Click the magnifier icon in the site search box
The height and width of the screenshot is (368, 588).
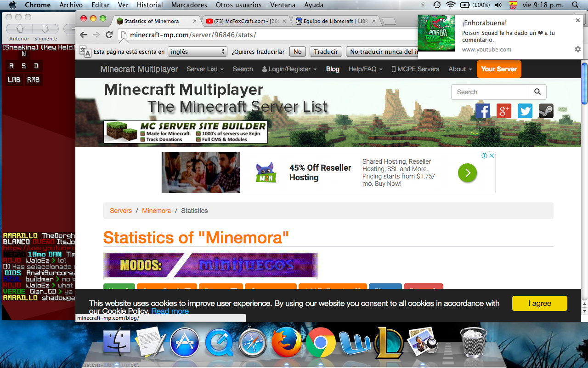click(x=537, y=92)
